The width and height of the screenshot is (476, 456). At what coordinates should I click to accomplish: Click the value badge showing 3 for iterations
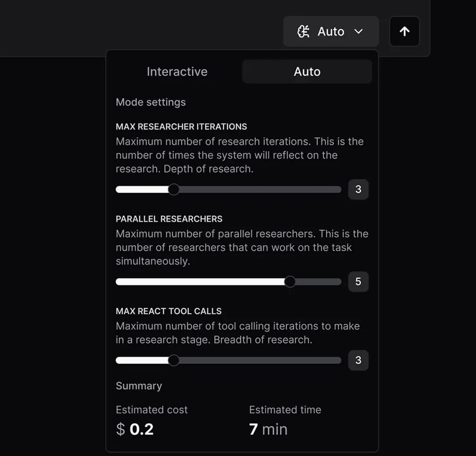pos(358,189)
